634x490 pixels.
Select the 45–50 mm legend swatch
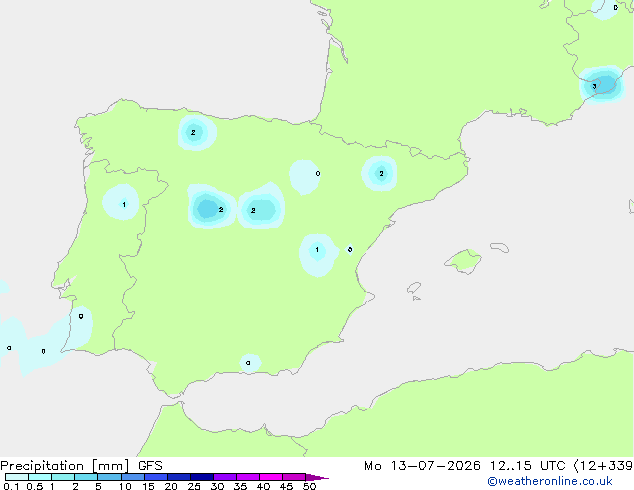coord(294,477)
